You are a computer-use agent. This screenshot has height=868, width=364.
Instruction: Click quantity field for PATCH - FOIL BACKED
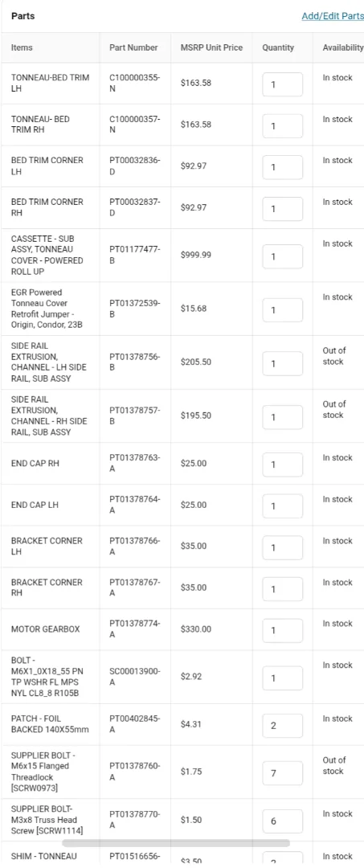pyautogui.click(x=283, y=726)
